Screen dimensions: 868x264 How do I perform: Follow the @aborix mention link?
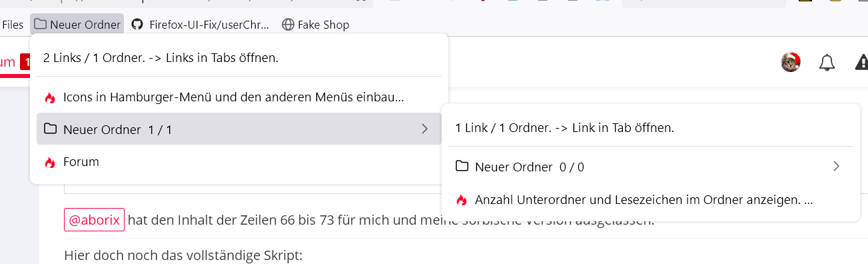pyautogui.click(x=94, y=219)
